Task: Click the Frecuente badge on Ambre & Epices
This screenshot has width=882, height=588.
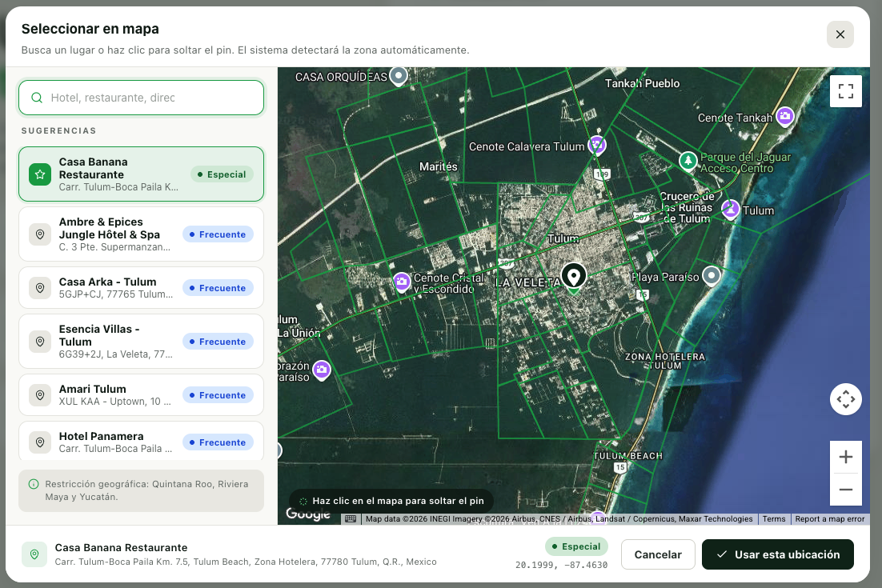Action: (x=218, y=234)
